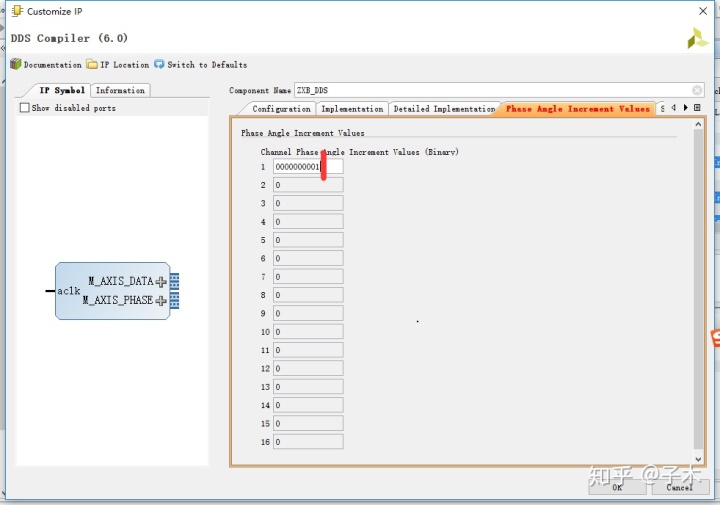Click channel 10 phase increment field
This screenshot has width=720, height=505.
click(308, 332)
